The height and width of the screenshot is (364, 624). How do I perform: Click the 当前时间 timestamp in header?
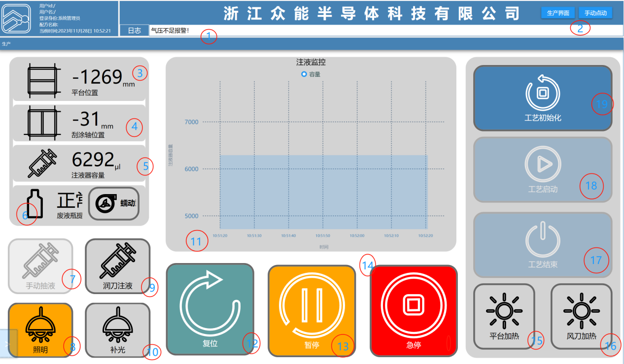point(75,31)
